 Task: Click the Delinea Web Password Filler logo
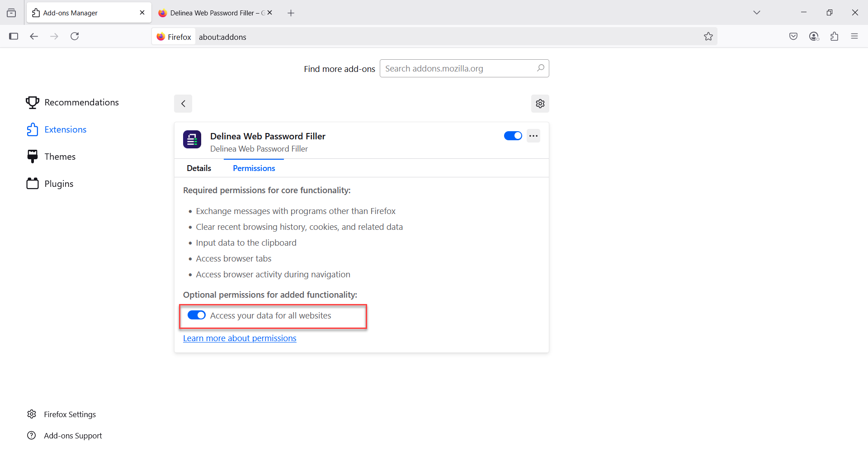(x=192, y=139)
